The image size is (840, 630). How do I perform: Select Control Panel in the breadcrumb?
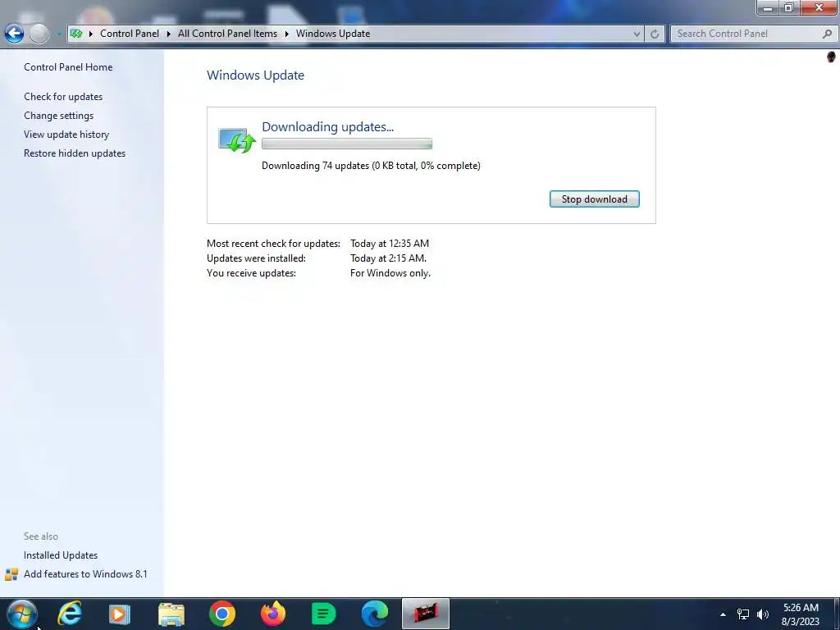(129, 34)
